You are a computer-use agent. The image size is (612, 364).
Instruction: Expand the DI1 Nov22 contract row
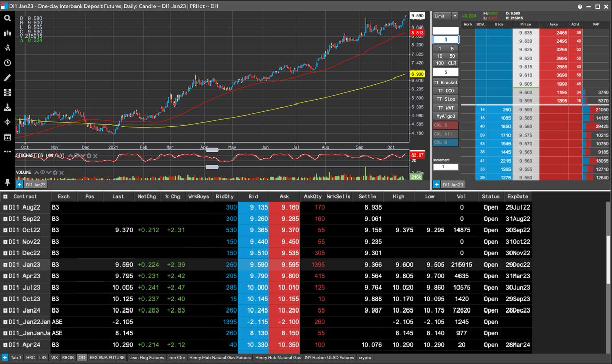(5, 242)
